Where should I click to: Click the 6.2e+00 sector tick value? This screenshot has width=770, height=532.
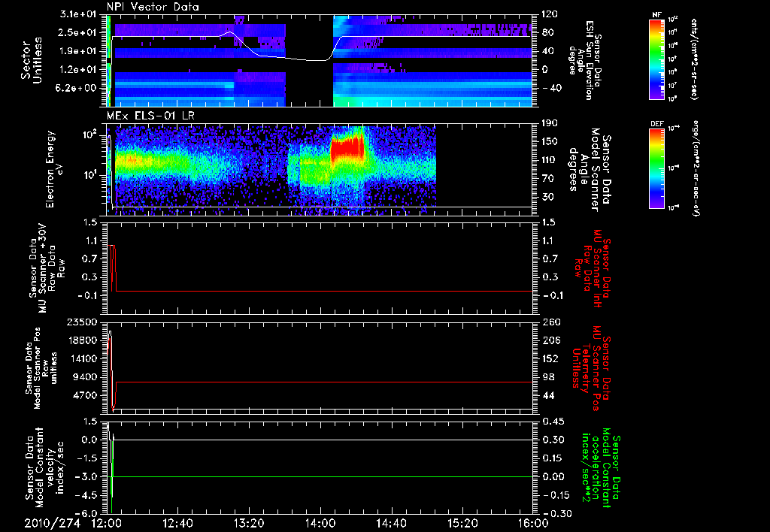pyautogui.click(x=74, y=88)
